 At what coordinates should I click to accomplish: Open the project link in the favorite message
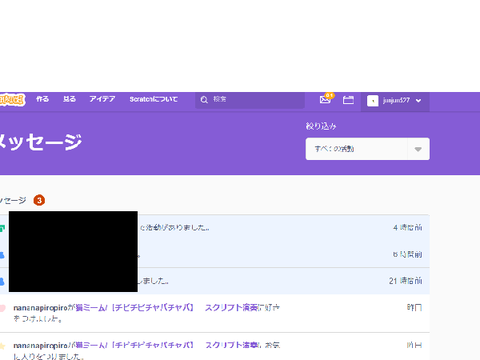coord(168,345)
